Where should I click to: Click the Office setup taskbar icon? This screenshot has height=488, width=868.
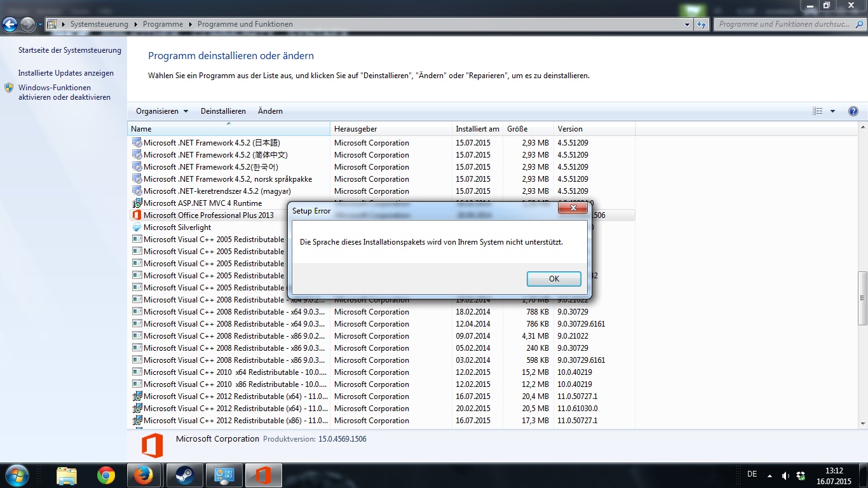[263, 475]
